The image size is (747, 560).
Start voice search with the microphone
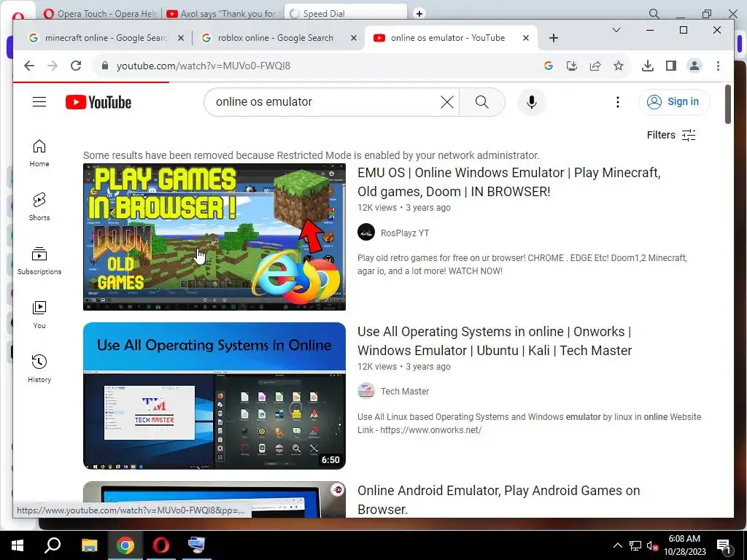tap(532, 102)
